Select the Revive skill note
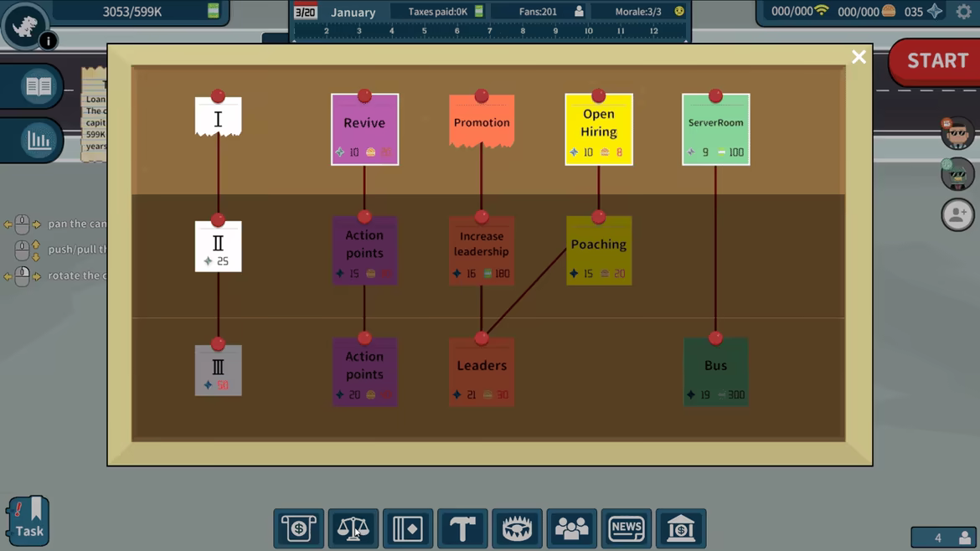 click(365, 129)
